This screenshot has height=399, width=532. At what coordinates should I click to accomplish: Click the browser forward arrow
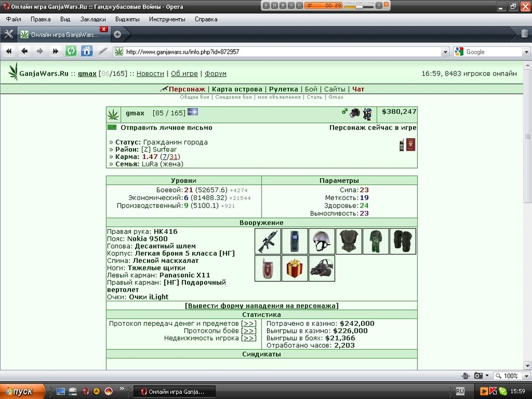pyautogui.click(x=39, y=51)
